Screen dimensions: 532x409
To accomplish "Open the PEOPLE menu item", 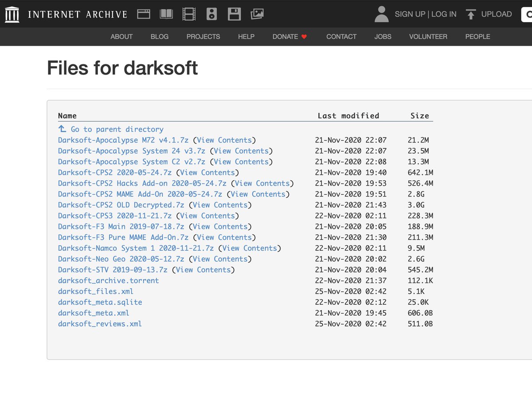I will coord(477,37).
